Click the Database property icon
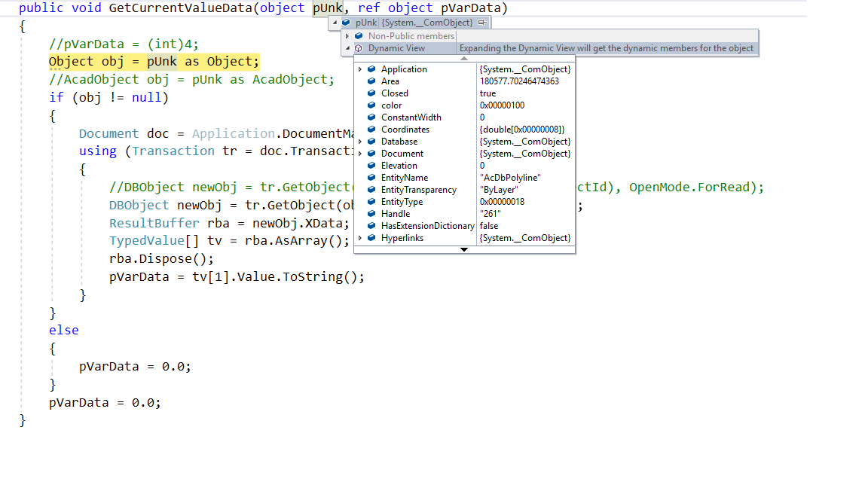The height and width of the screenshot is (488, 868). 371,142
